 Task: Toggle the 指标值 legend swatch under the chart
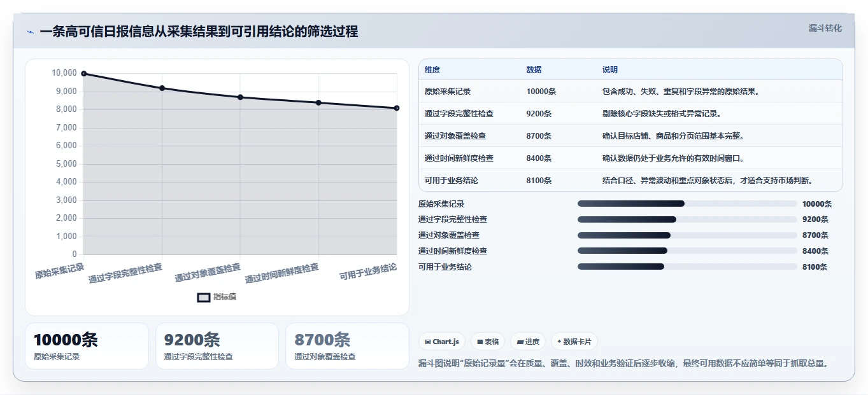[x=203, y=297]
